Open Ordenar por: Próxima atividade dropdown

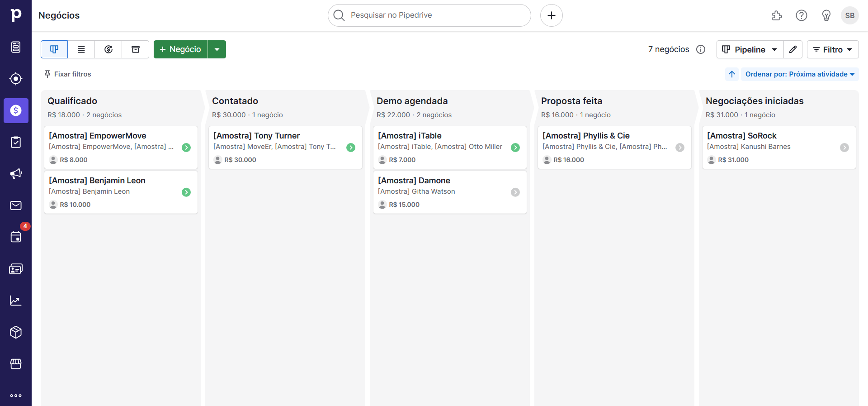pos(800,74)
